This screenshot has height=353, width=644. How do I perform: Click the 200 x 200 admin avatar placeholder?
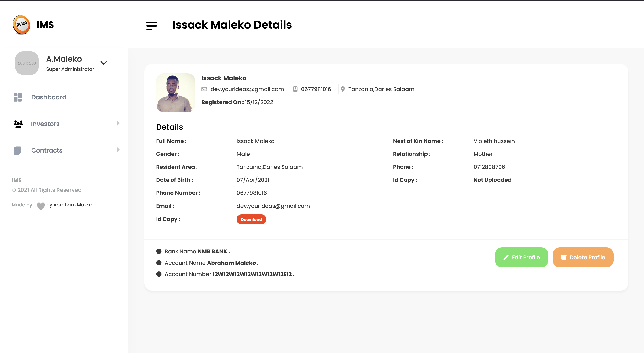pos(27,63)
